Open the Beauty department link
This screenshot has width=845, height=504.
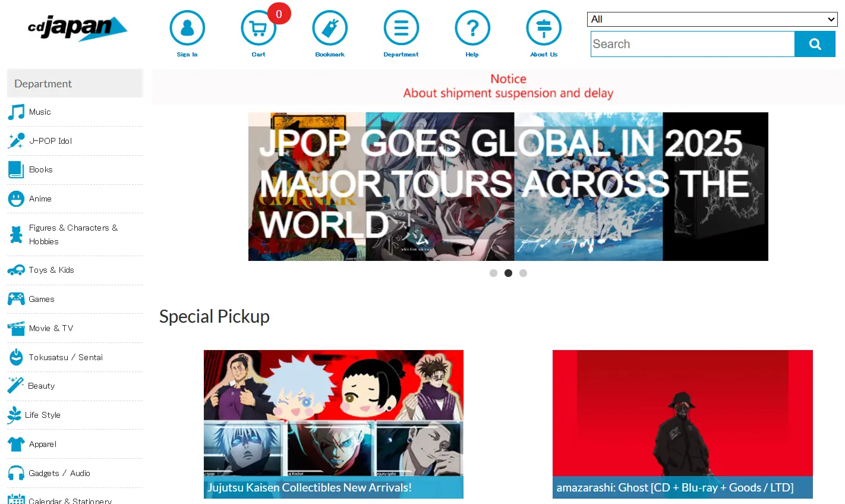tap(42, 386)
